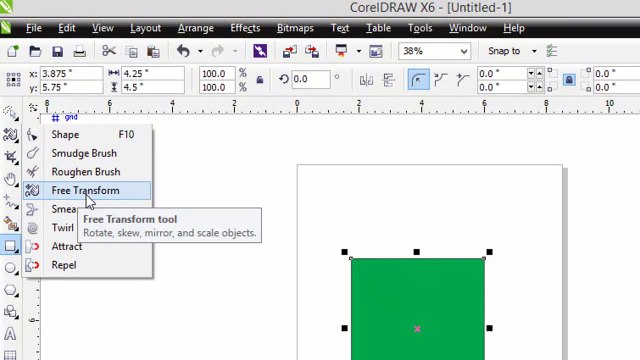This screenshot has height=360, width=640.
Task: Click the object origin grid icon
Action: 13,80
